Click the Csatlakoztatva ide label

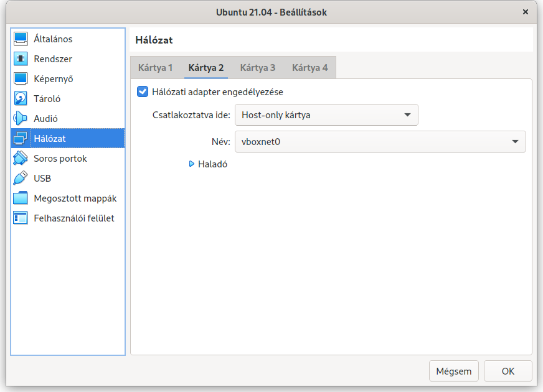click(x=191, y=115)
